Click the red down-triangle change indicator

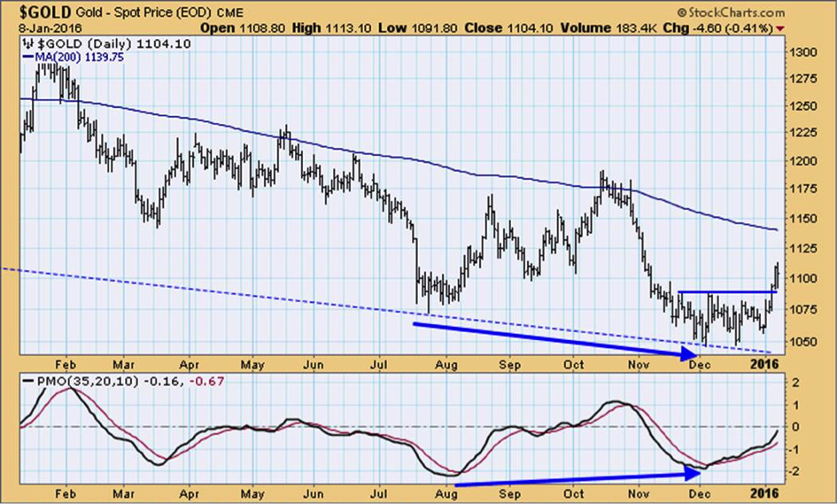point(780,29)
